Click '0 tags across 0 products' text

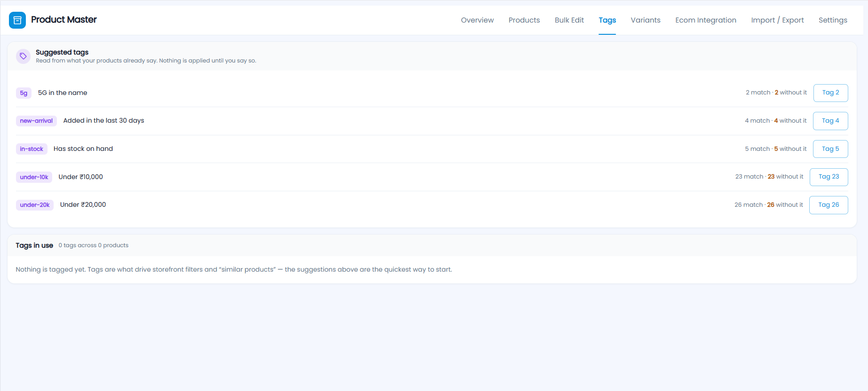(94, 245)
